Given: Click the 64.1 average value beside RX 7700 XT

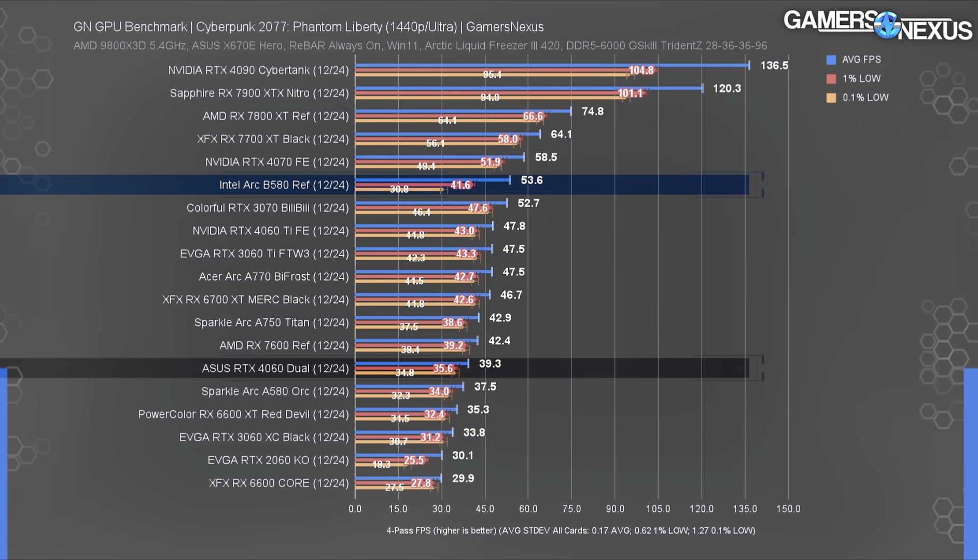Looking at the screenshot, I should pos(561,134).
